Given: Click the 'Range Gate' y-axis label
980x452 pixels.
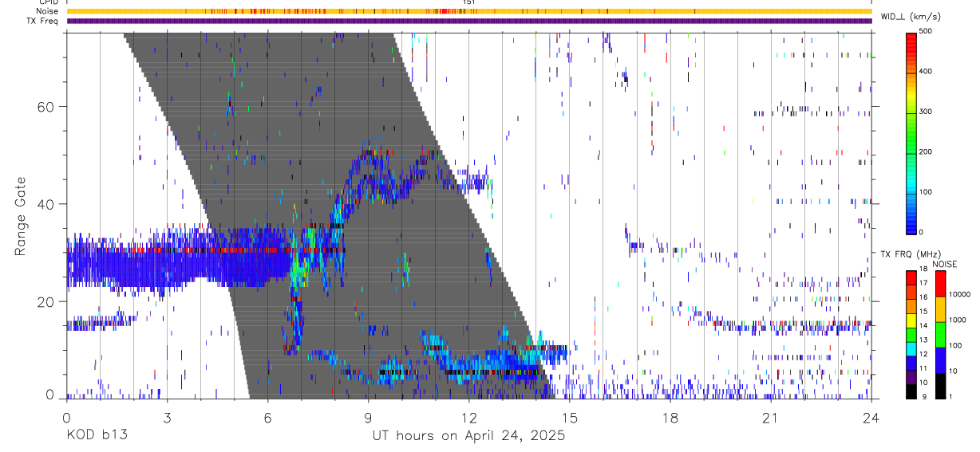Looking at the screenshot, I should tap(19, 215).
